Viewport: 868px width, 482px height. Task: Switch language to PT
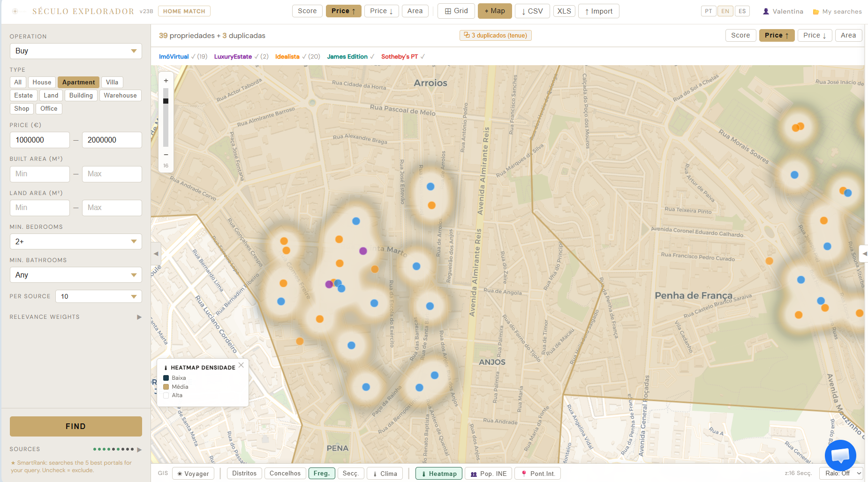[709, 11]
